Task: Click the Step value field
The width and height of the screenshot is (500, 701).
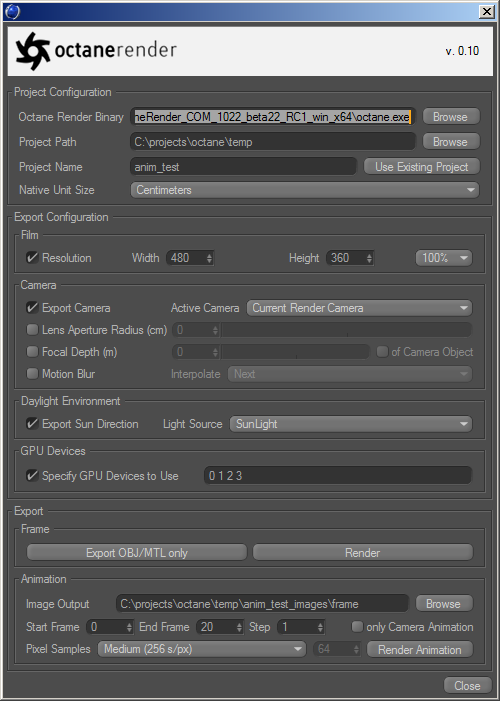Action: pyautogui.click(x=297, y=627)
